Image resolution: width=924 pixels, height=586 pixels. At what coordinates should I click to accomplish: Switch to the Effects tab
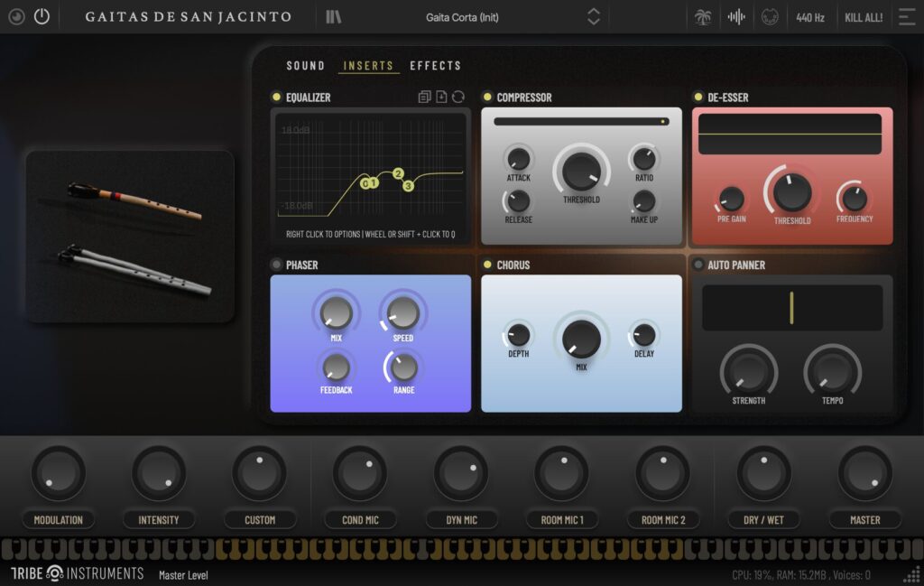coord(436,65)
